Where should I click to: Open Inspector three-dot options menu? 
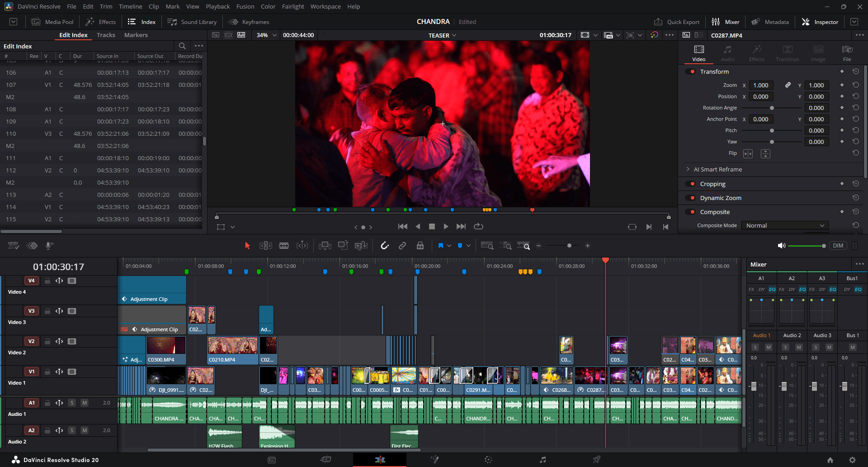(x=859, y=35)
